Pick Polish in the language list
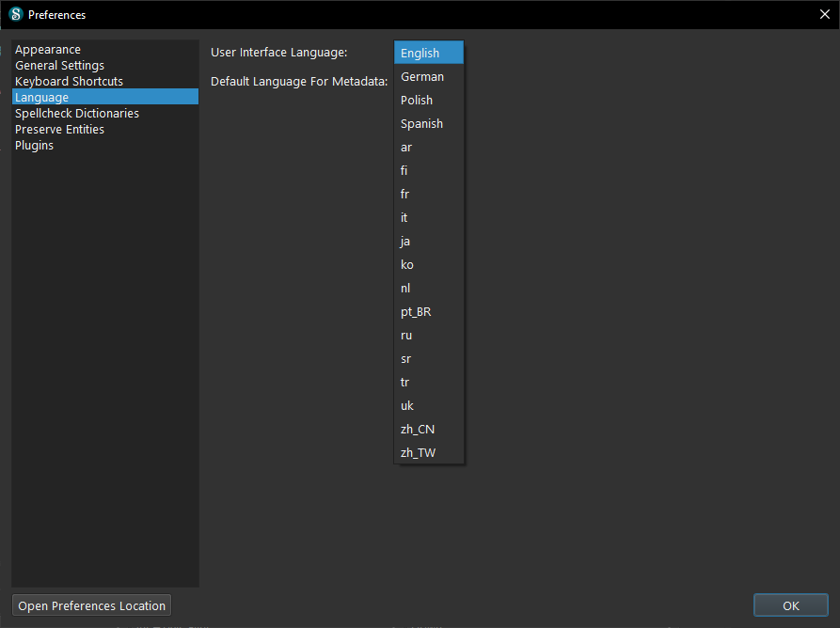 [x=417, y=101]
